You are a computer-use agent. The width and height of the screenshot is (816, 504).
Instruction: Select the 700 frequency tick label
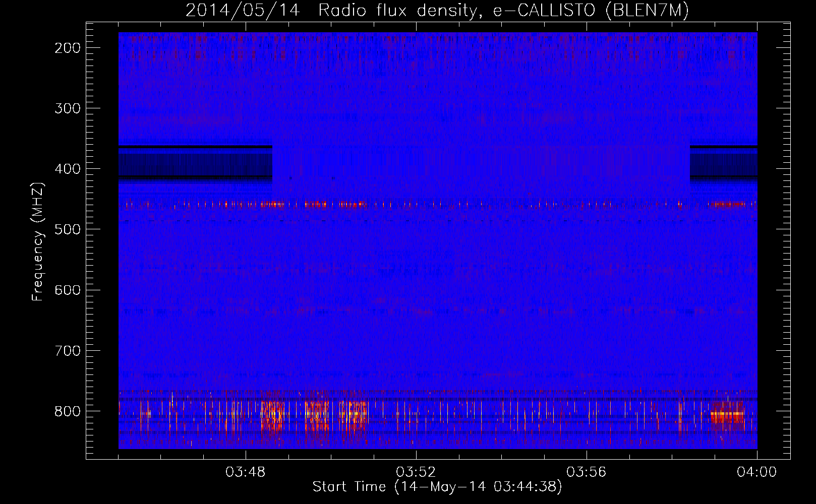[x=68, y=350]
